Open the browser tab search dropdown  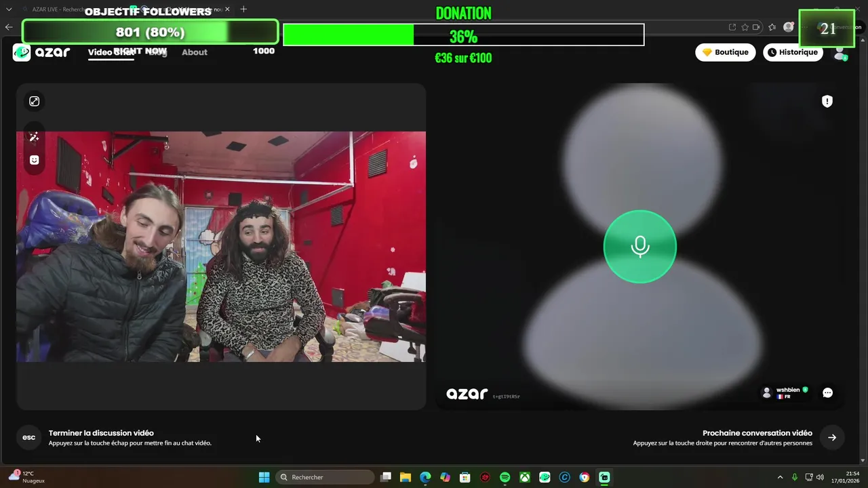pos(9,9)
